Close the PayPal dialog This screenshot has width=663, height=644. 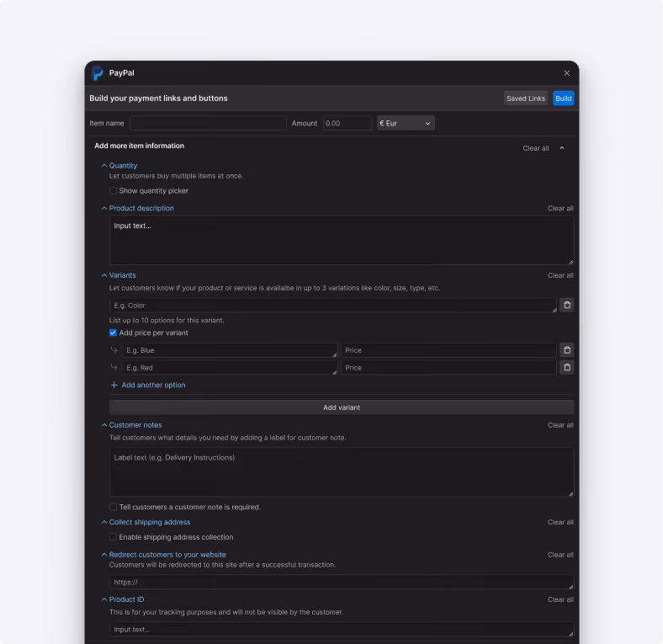566,73
